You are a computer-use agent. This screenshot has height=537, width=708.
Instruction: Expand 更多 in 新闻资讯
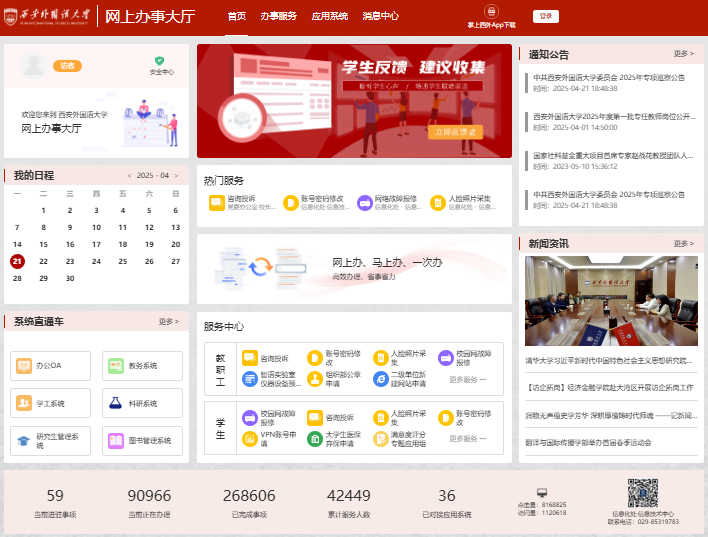[x=684, y=243]
